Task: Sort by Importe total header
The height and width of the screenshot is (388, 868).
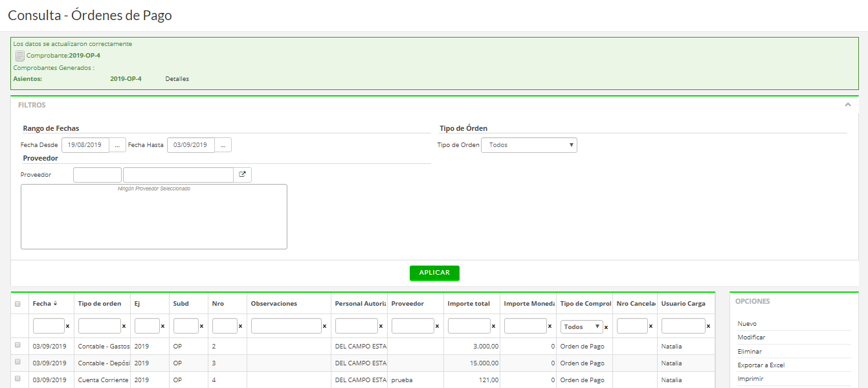Action: tap(469, 304)
